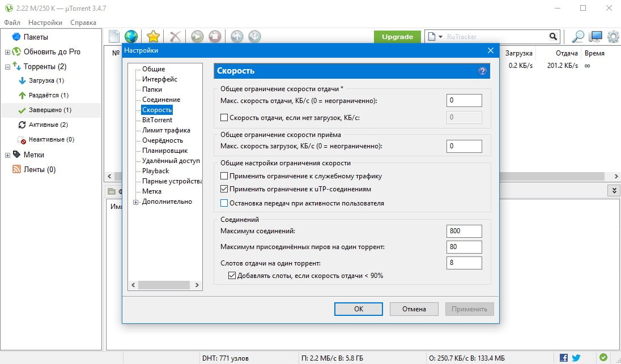Open the search provider dropdown next to RuTracker
The height and width of the screenshot is (364, 621).
click(434, 37)
